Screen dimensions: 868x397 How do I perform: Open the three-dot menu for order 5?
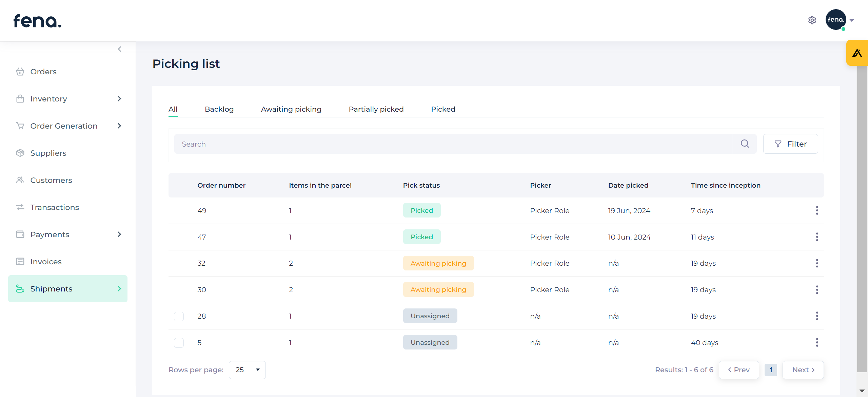coord(817,343)
